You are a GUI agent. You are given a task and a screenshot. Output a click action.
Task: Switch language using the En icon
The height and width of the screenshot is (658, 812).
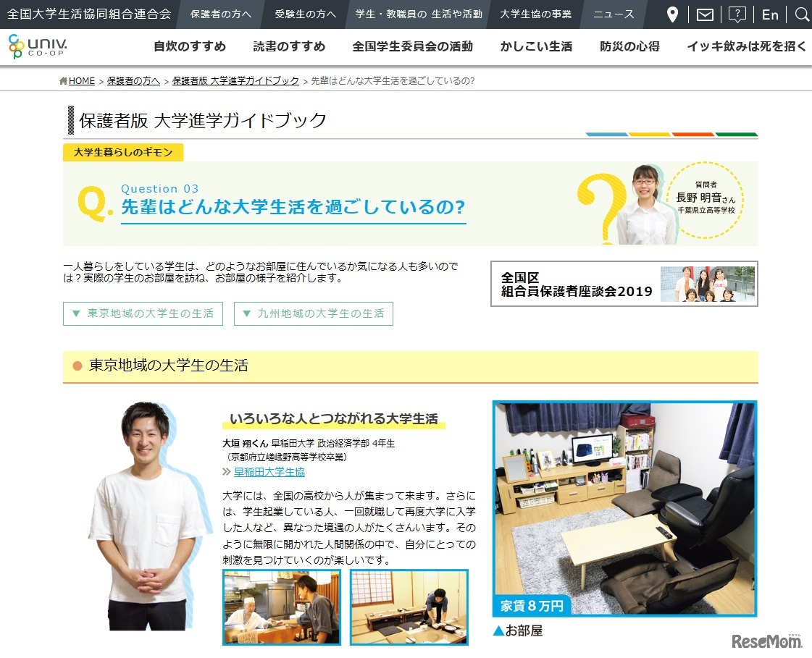769,14
